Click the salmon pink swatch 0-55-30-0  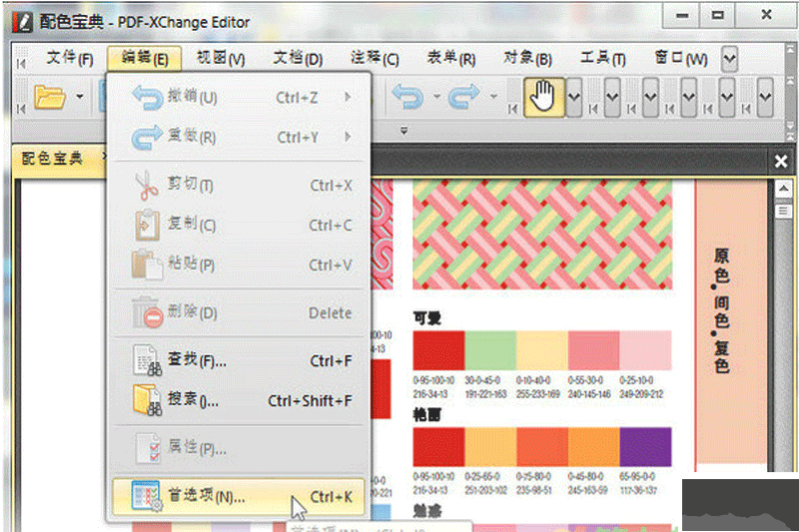(593, 350)
